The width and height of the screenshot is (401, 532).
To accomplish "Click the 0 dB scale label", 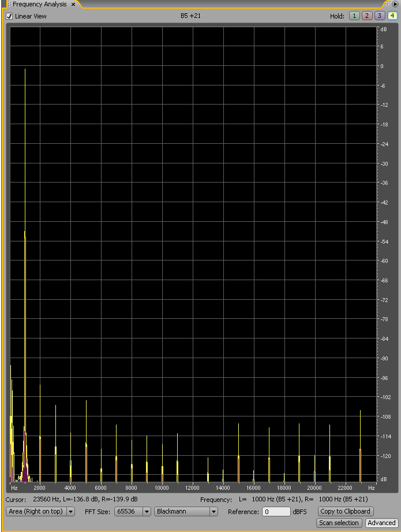I will (382, 66).
